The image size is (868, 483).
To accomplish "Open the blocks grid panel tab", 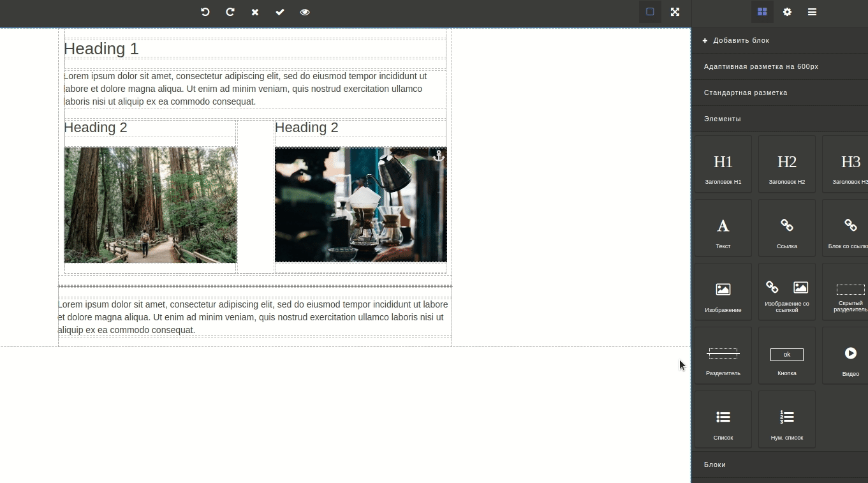I will point(762,11).
